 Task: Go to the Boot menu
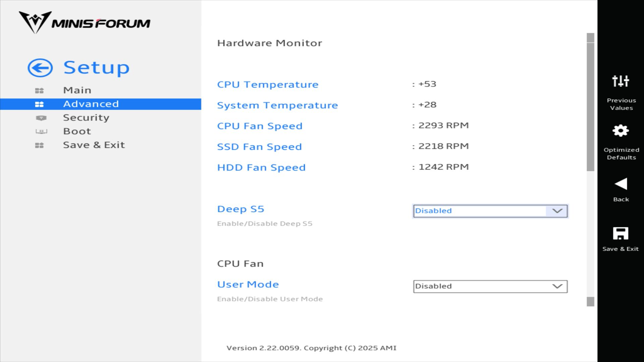tap(77, 131)
